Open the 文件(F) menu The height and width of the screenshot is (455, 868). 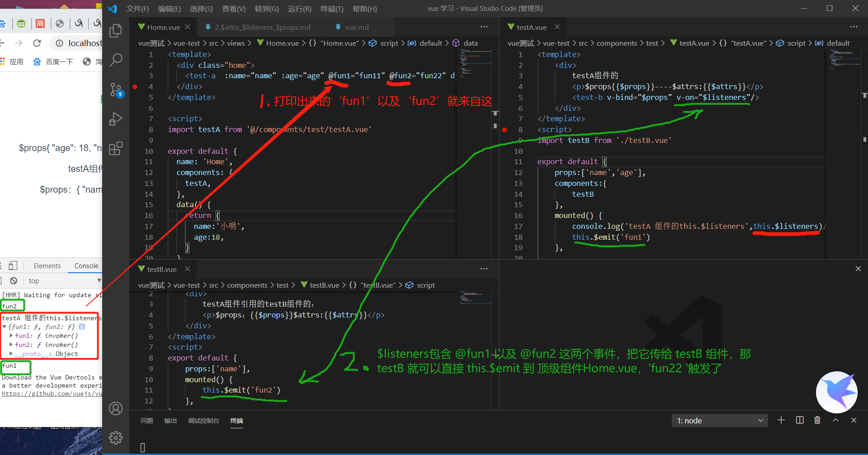coord(137,9)
